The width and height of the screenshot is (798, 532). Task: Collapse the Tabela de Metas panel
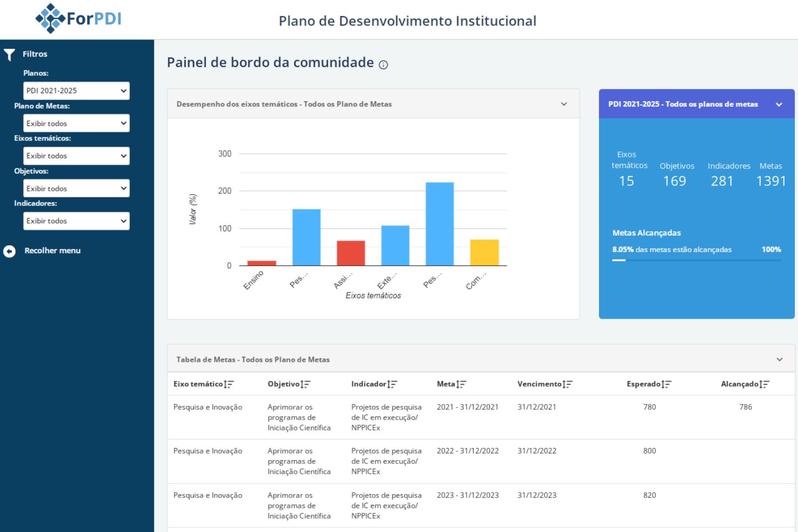tap(779, 359)
